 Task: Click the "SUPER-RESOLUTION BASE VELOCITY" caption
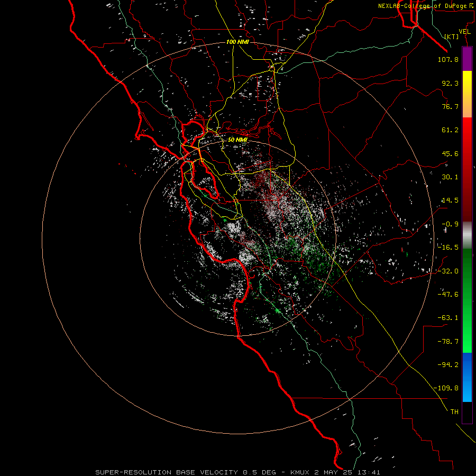click(167, 472)
